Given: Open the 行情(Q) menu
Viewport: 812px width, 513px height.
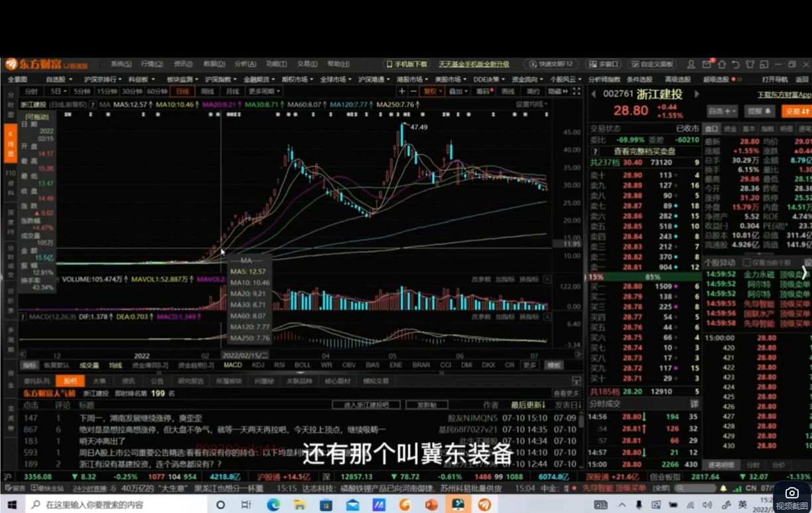Looking at the screenshot, I should [x=151, y=64].
